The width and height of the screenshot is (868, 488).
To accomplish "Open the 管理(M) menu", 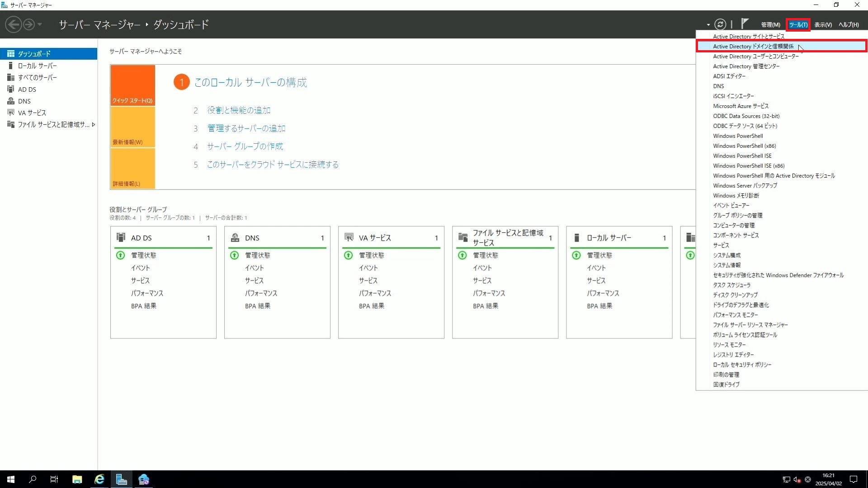I will point(770,25).
